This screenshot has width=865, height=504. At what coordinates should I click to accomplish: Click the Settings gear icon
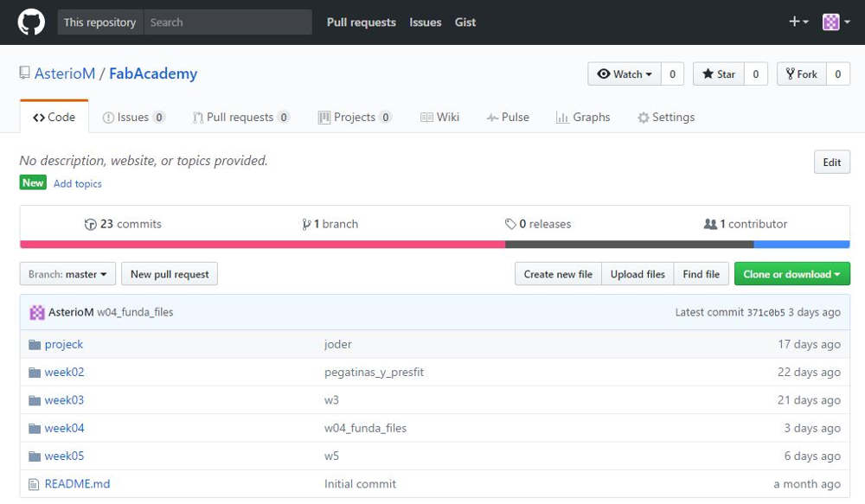(644, 118)
